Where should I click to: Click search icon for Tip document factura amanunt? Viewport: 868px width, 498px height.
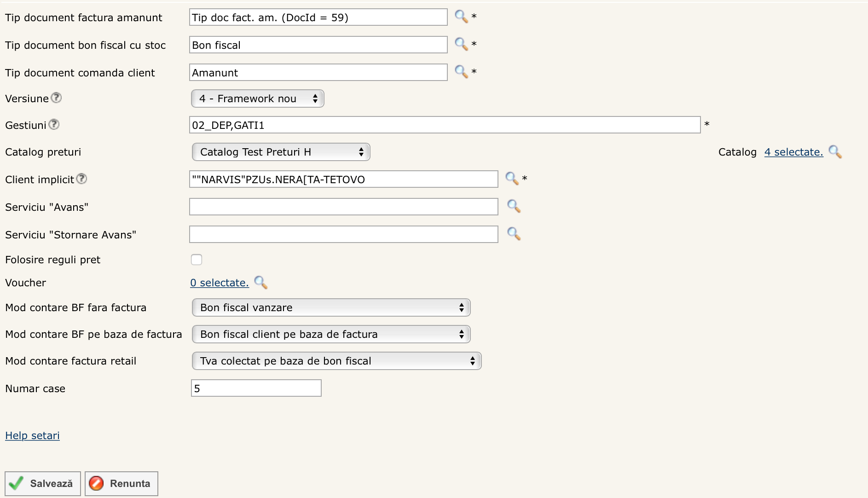coord(461,17)
